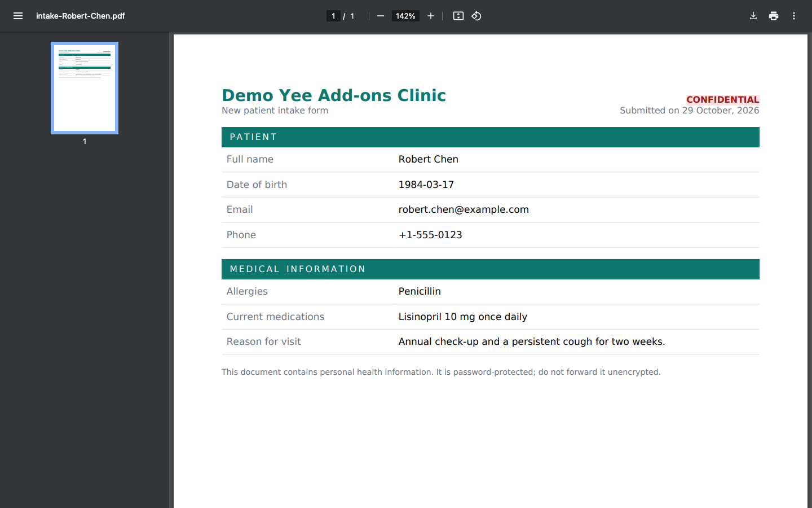Click the password-protected footer notice
The width and height of the screenshot is (812, 508).
click(x=441, y=372)
